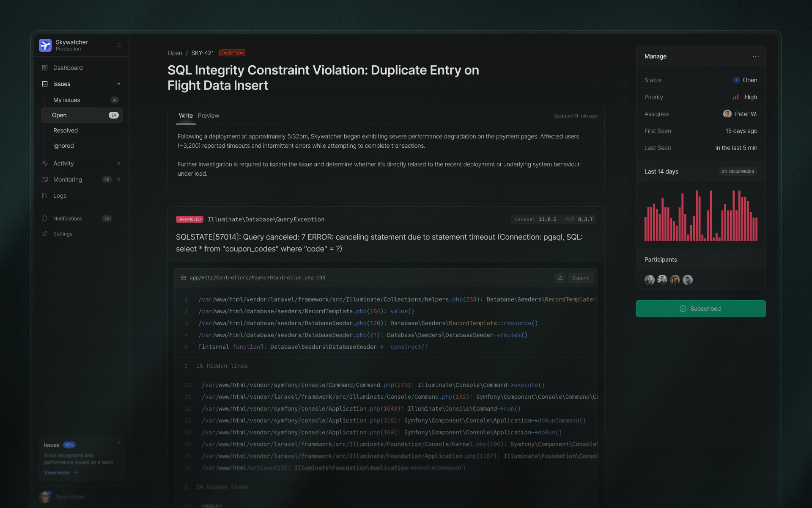Toggle the Subscribed button
Viewport: 812px width, 508px height.
700,309
